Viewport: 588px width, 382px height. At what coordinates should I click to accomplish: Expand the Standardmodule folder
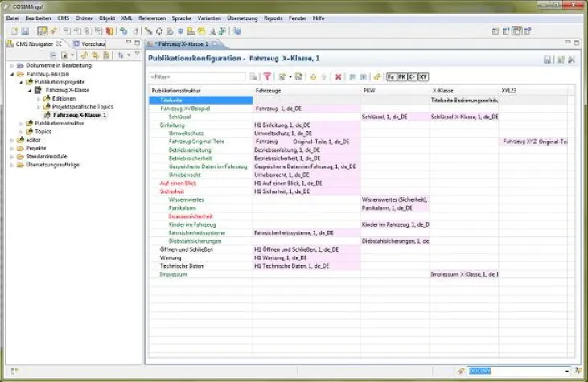[12, 156]
